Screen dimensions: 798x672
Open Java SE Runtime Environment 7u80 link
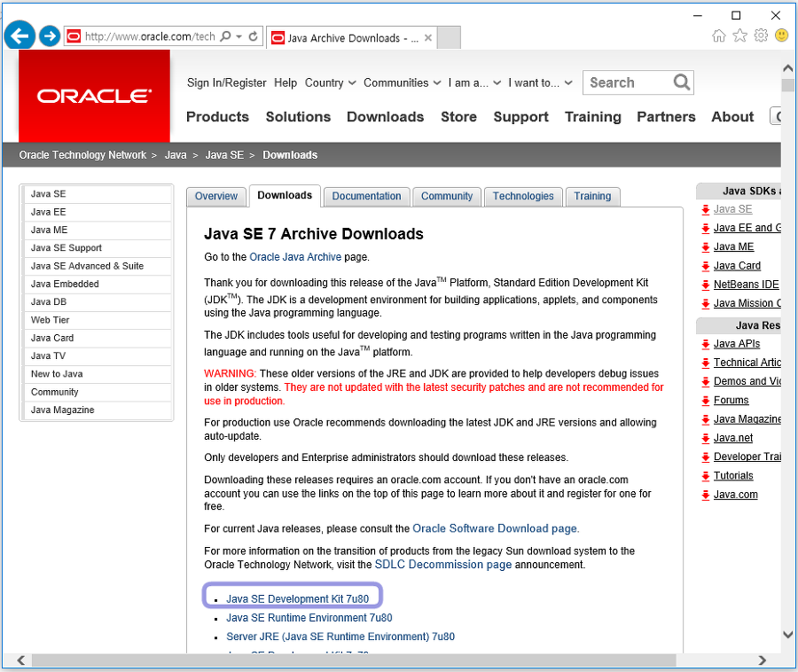[x=309, y=618]
